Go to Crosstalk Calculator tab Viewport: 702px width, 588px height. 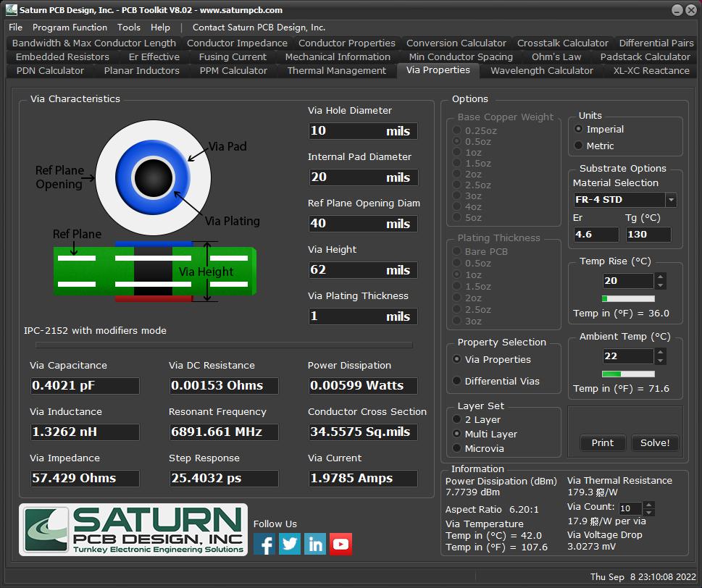[x=563, y=43]
